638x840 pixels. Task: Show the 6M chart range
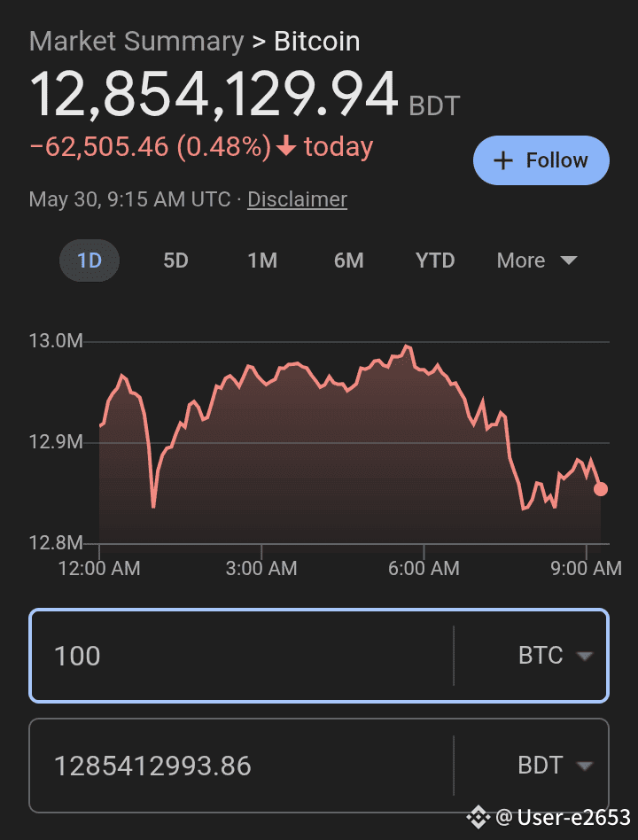[x=349, y=261]
